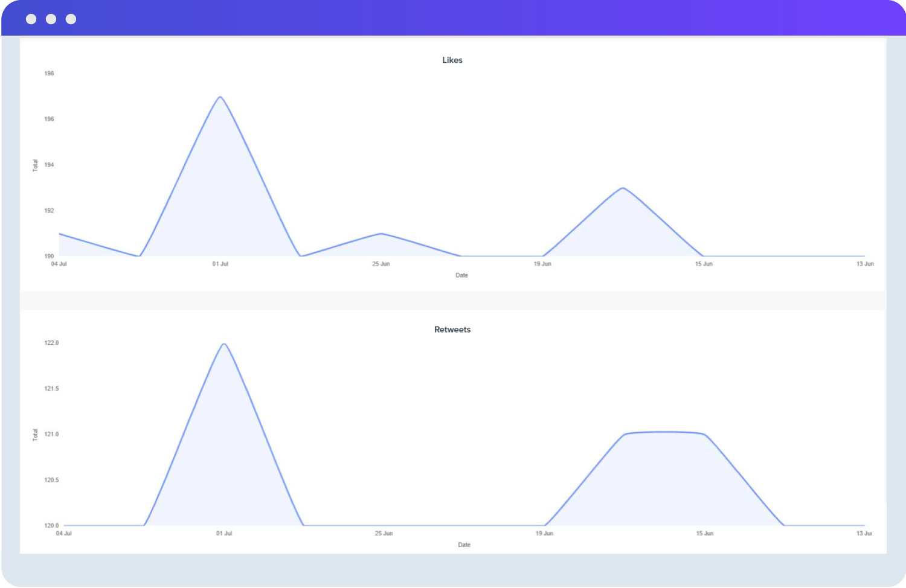This screenshot has height=588, width=906.
Task: Click the 198 tick on Likes y-axis
Action: (49, 74)
